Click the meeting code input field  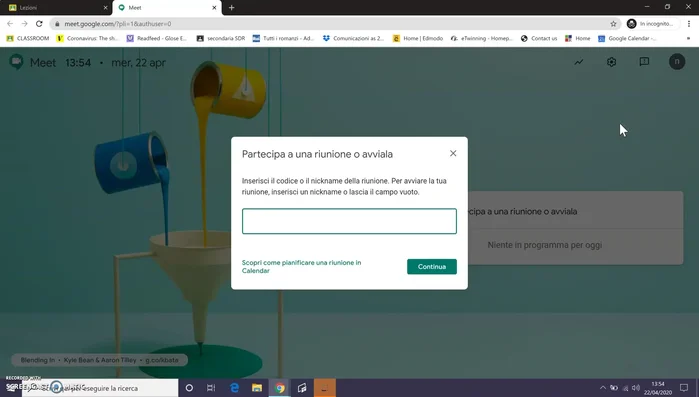(349, 221)
